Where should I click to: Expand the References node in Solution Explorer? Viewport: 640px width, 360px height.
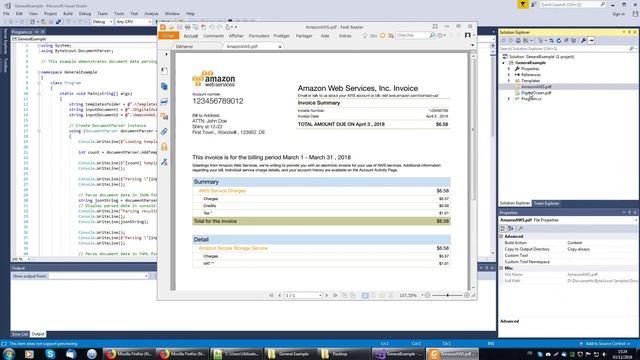click(x=509, y=75)
